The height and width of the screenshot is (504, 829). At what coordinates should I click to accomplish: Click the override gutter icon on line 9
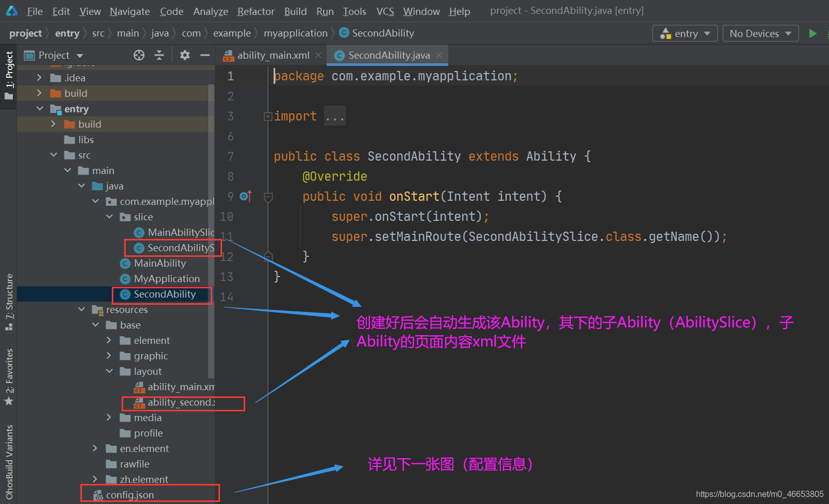(x=246, y=196)
